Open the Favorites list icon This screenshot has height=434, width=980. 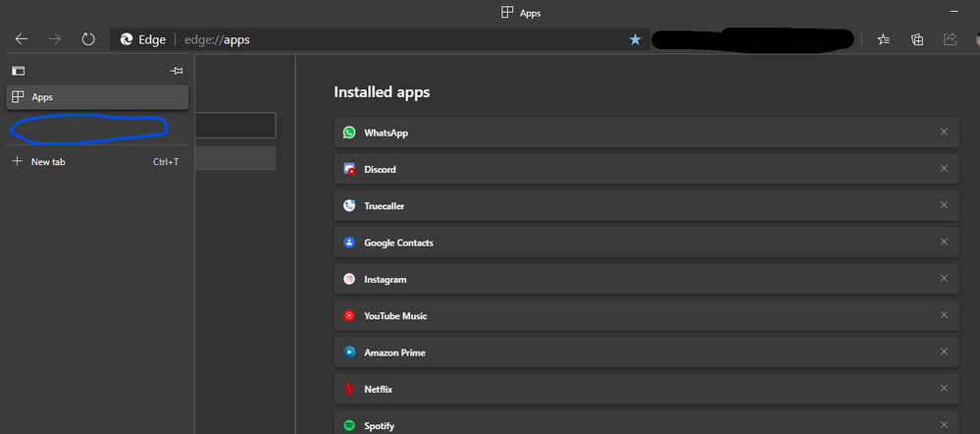[883, 39]
